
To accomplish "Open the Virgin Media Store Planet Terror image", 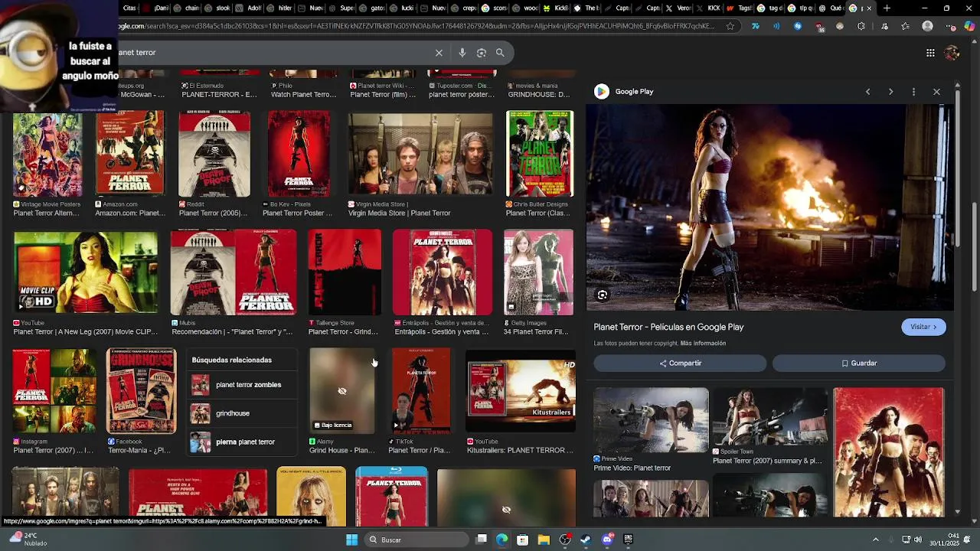I will (x=421, y=154).
